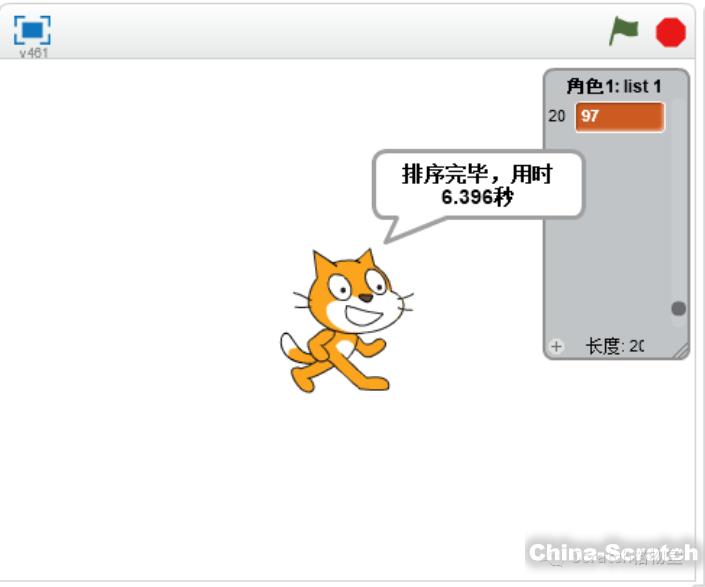Image resolution: width=705 pixels, height=587 pixels.
Task: Click the green flag to start
Action: pyautogui.click(x=624, y=31)
